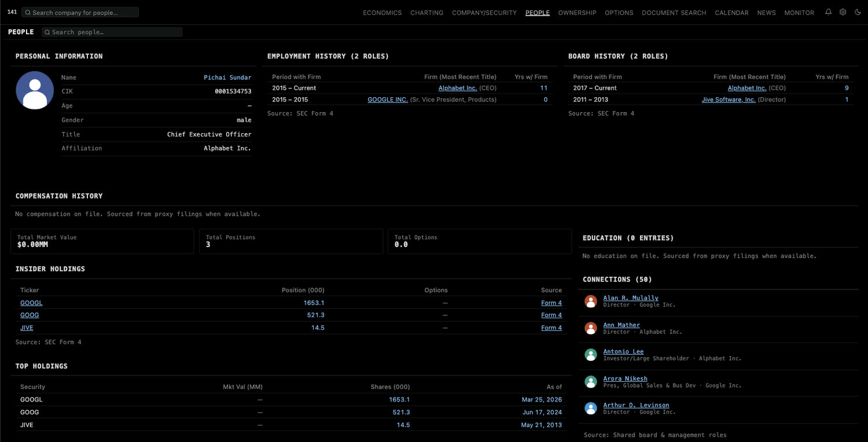Focus the company search field
Screen dimensions: 868x442
click(80, 12)
